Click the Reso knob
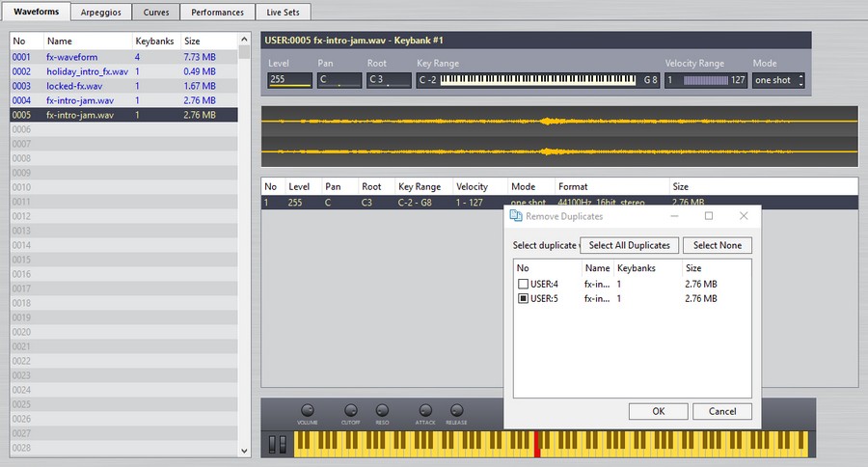This screenshot has height=467, width=868. 382,410
